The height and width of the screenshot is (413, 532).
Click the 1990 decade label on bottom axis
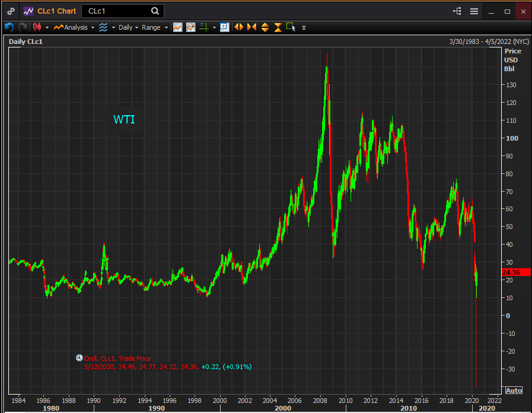point(157,408)
